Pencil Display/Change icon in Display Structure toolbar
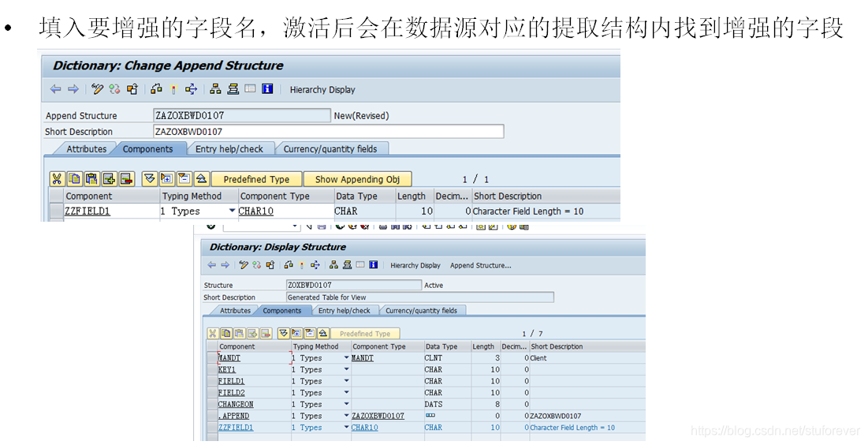This screenshot has width=868, height=445. point(244,265)
